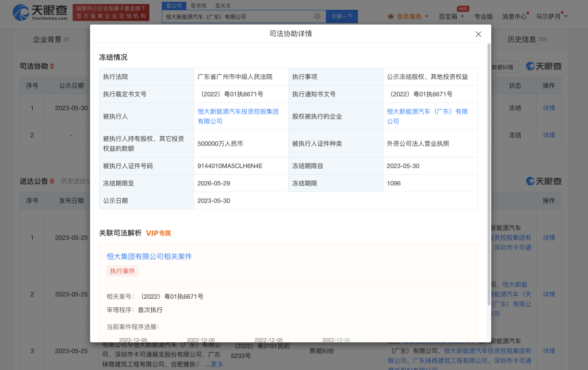Expand the 马尔萨月 user account menu
The width and height of the screenshot is (588, 370).
point(551,17)
